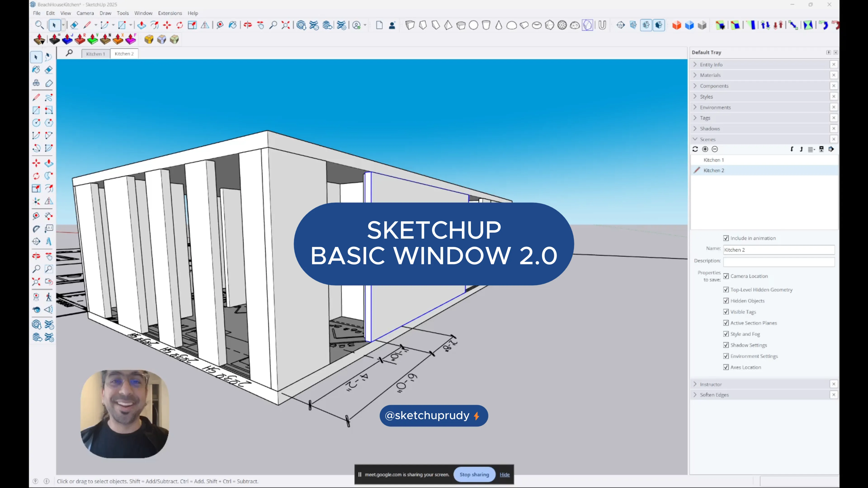Activate the Move tool in left toolbar
This screenshot has height=488, width=868.
click(x=36, y=163)
